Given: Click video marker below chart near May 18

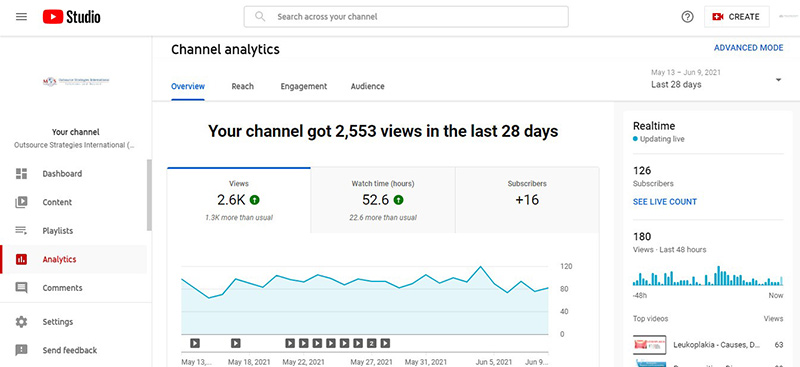Looking at the screenshot, I should point(235,343).
